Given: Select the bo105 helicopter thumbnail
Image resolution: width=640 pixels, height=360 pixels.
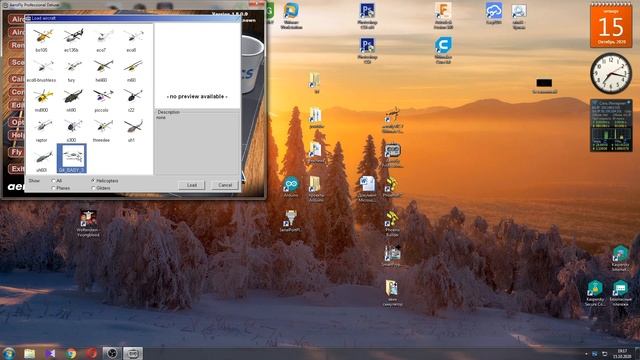Looking at the screenshot, I should (42, 40).
